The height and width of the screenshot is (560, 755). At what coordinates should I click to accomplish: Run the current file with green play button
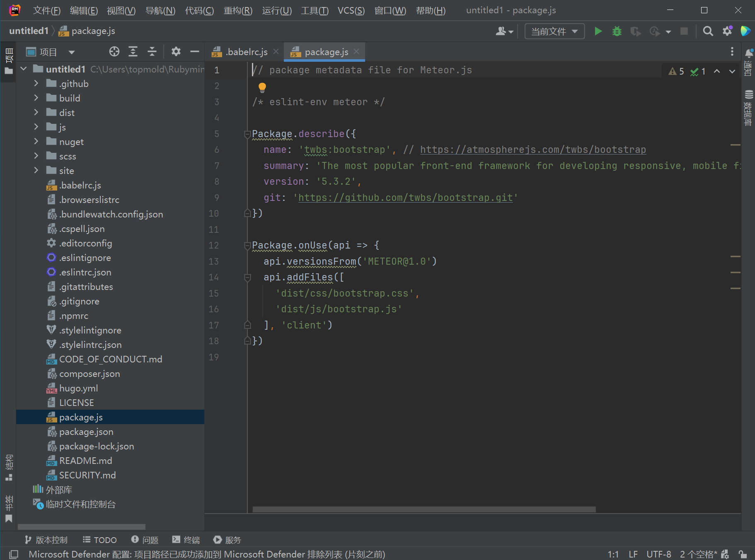tap(598, 31)
